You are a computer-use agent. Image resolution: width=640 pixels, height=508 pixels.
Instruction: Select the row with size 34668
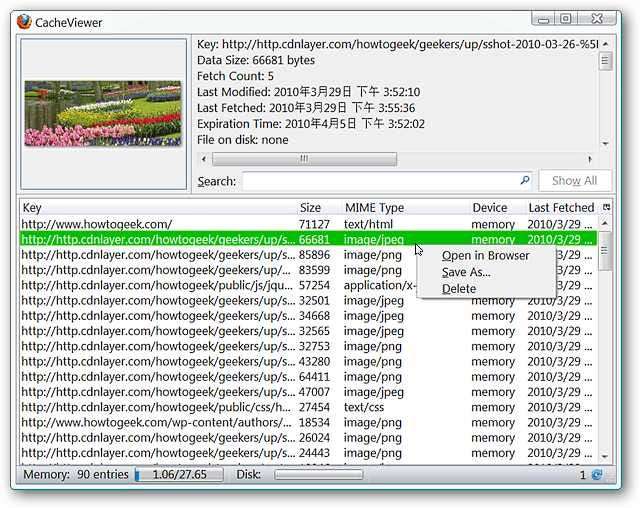click(308, 315)
